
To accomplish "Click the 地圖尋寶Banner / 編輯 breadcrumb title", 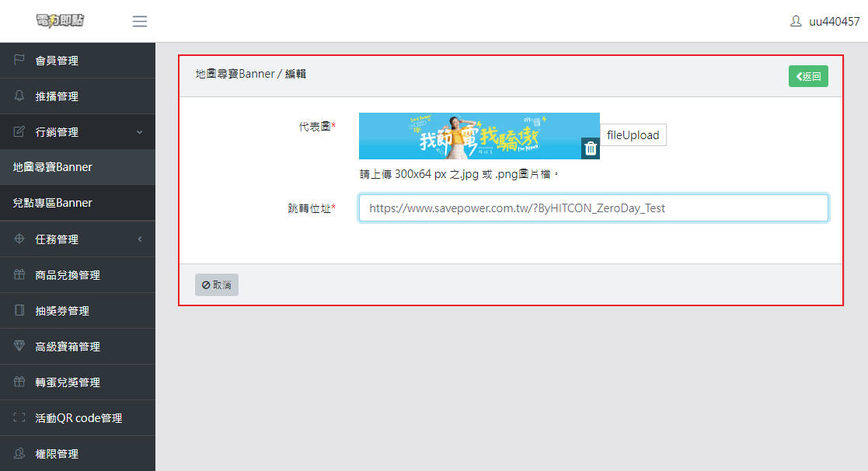I will (251, 74).
